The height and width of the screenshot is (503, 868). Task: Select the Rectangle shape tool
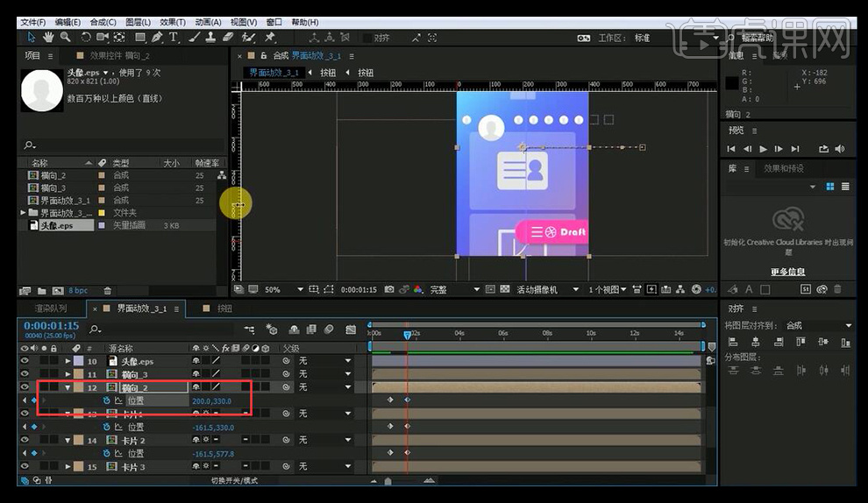click(140, 37)
